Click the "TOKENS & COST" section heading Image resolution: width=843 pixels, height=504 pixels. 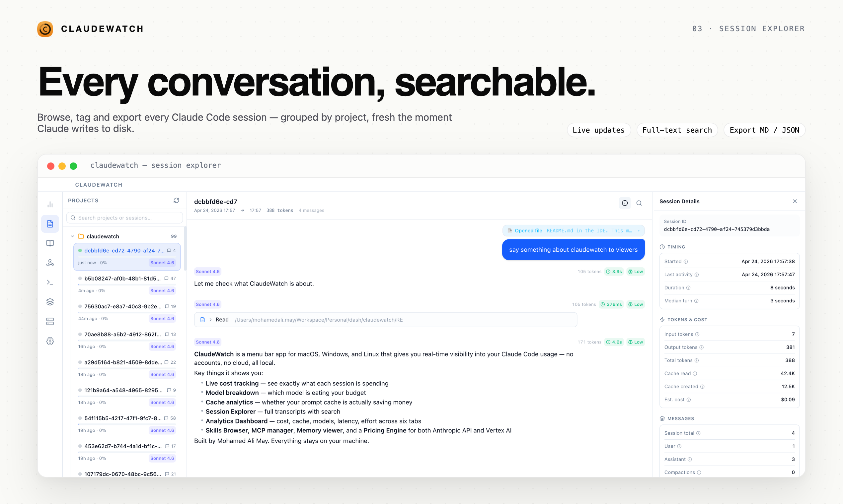687,320
